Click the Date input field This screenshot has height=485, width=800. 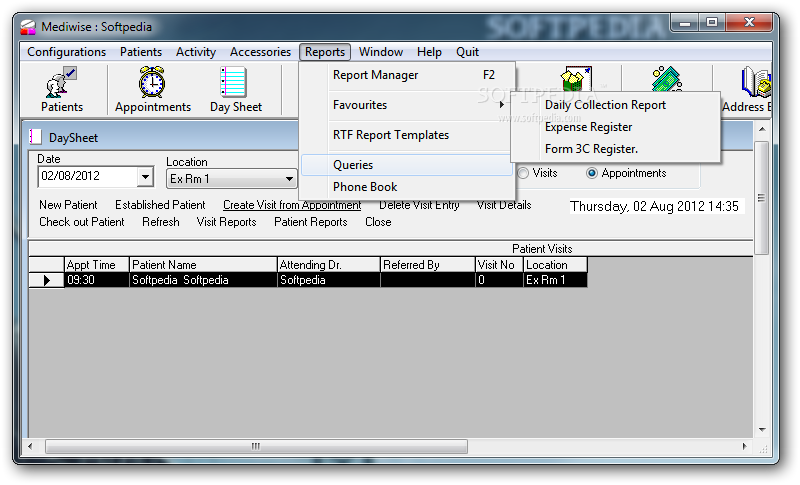coord(88,176)
